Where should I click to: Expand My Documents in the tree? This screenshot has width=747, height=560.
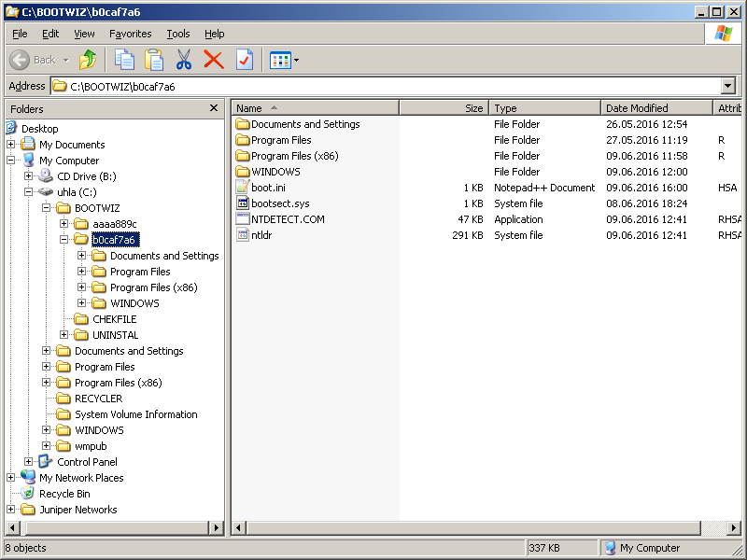pyautogui.click(x=11, y=144)
